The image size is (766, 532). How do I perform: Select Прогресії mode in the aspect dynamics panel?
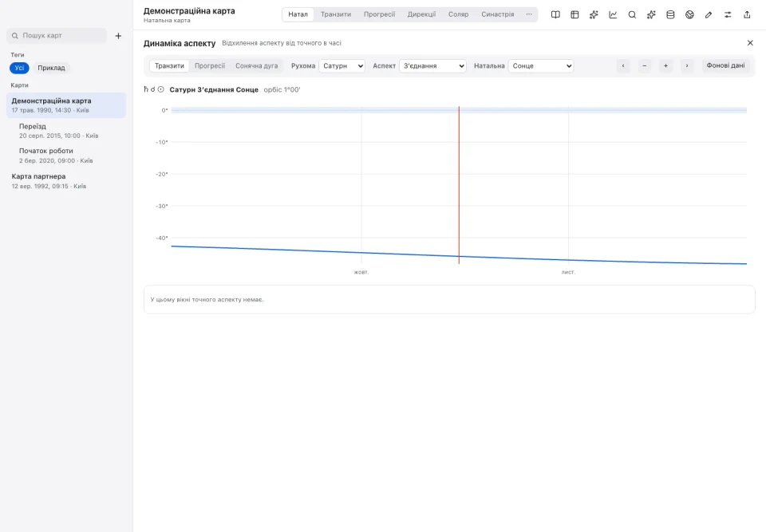pyautogui.click(x=210, y=65)
